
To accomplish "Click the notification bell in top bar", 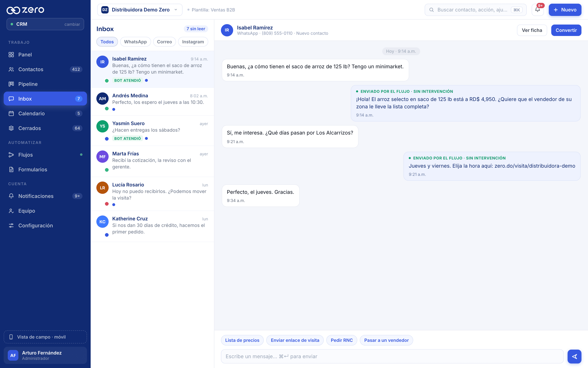I will pyautogui.click(x=537, y=10).
